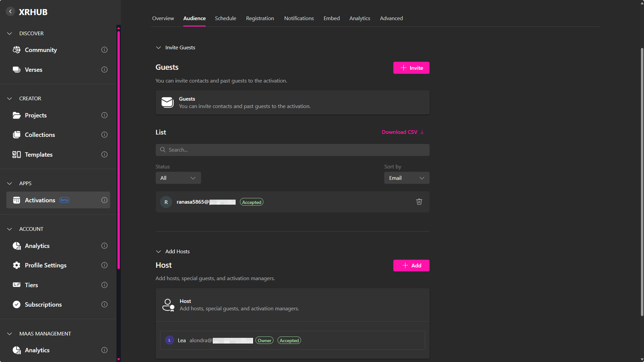Image resolution: width=644 pixels, height=362 pixels.
Task: Click the back arrow next to XRHUB
Action: click(10, 11)
